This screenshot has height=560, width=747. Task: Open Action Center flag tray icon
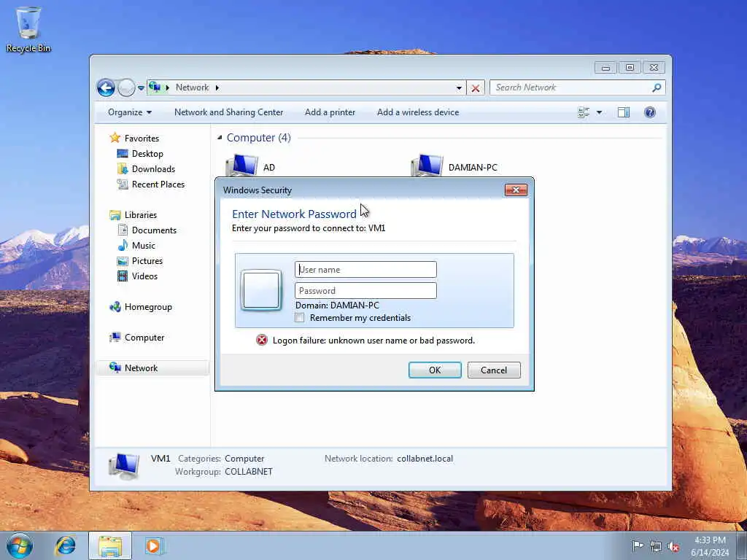pyautogui.click(x=638, y=545)
